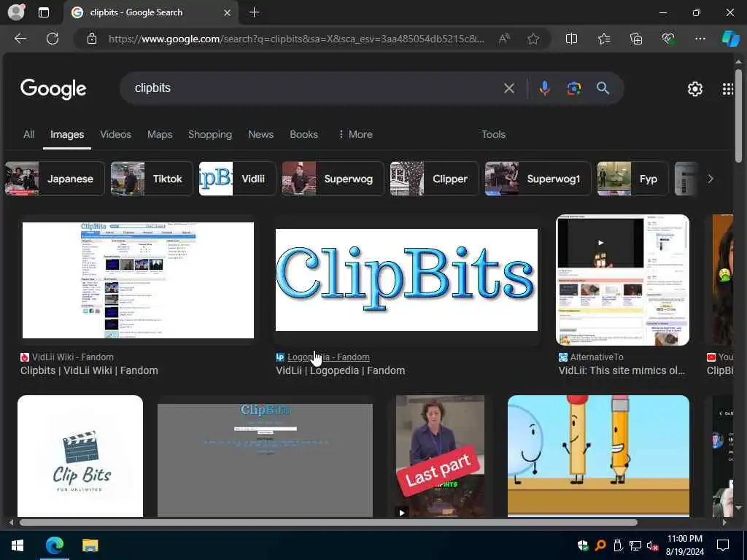Open Clip Bits Fun Unlimited clapperboard image
747x560 pixels.
click(x=80, y=456)
